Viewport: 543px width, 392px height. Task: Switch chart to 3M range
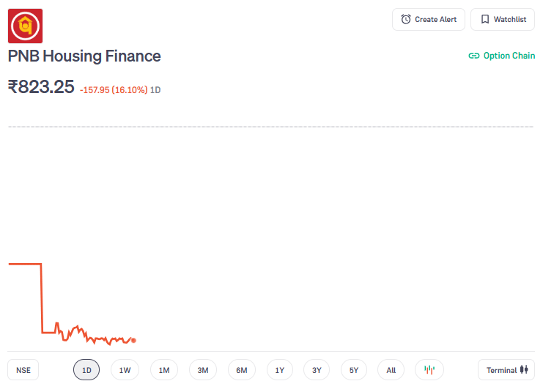(203, 370)
